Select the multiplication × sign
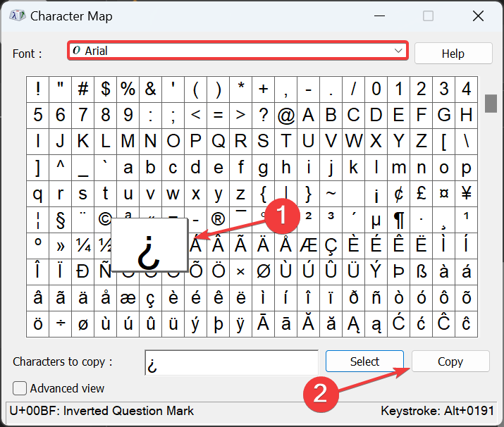 click(x=241, y=272)
